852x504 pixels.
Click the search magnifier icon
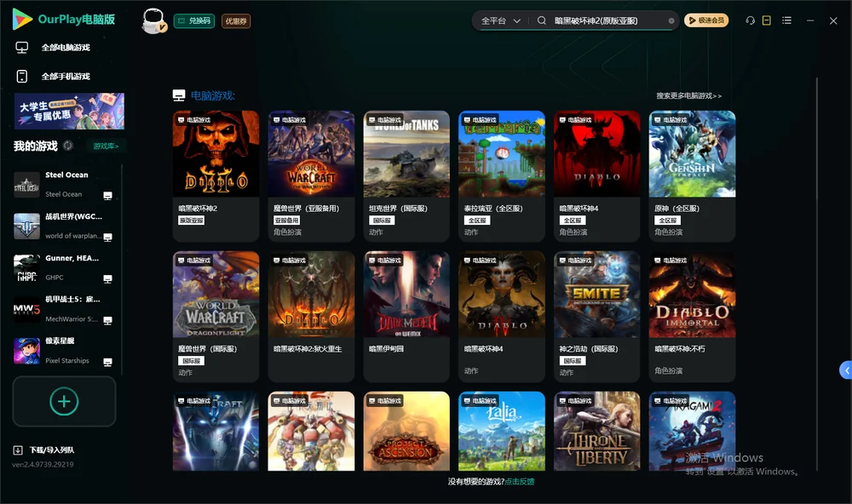[x=542, y=20]
